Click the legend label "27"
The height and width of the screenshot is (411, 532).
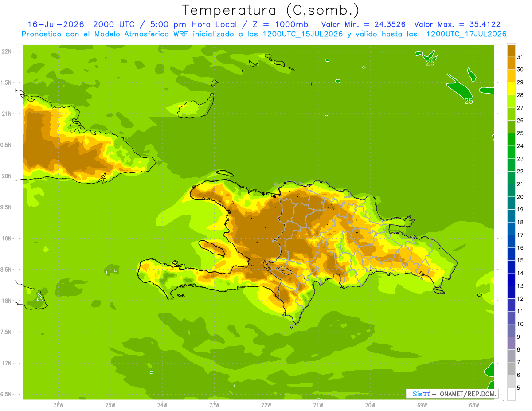(x=520, y=108)
